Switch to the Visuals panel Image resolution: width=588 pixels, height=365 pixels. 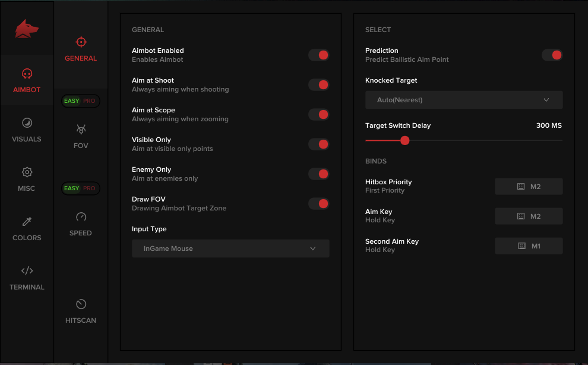[26, 130]
